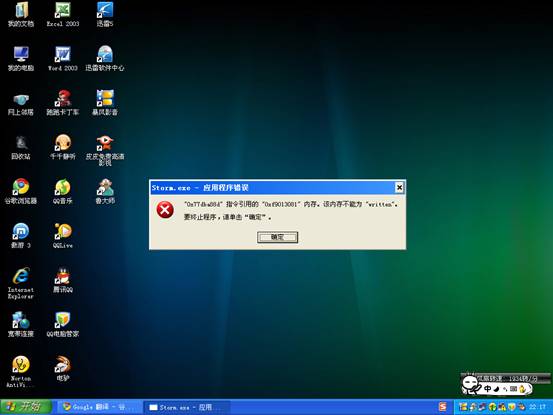
Task: Select the 跑跑卡丁车 game shortcut
Action: (63, 103)
